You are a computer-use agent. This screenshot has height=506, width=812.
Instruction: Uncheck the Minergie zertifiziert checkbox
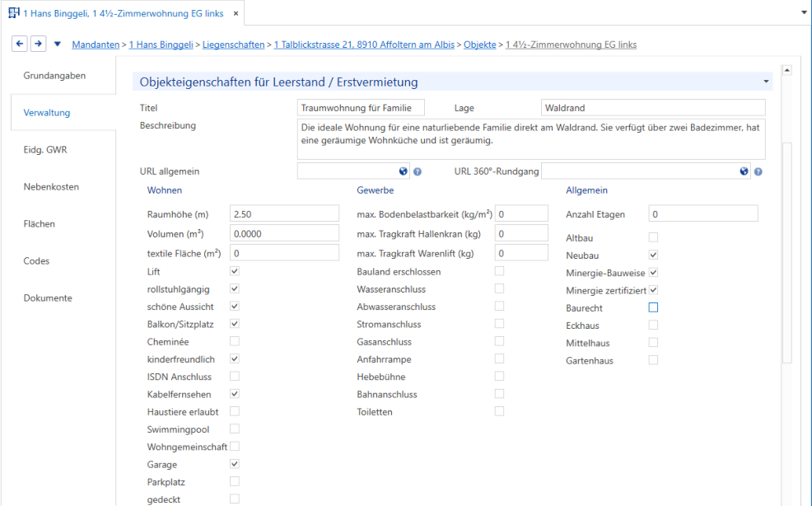654,290
